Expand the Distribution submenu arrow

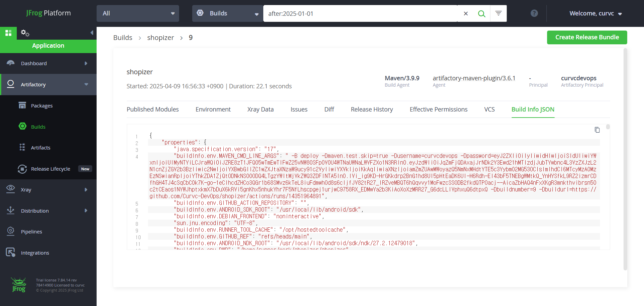click(86, 211)
